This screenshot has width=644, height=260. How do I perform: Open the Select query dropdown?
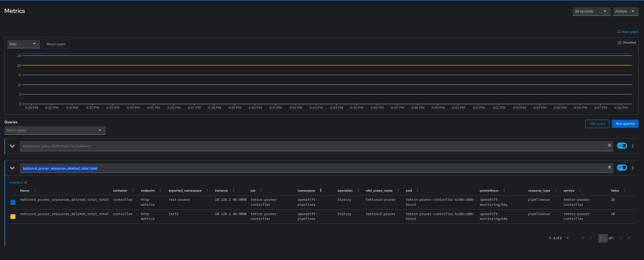(x=55, y=130)
